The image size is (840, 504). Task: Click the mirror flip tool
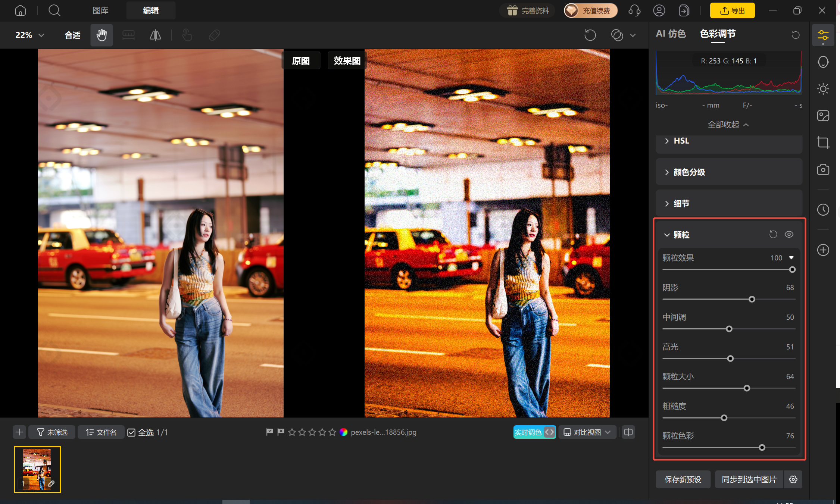[x=155, y=35]
